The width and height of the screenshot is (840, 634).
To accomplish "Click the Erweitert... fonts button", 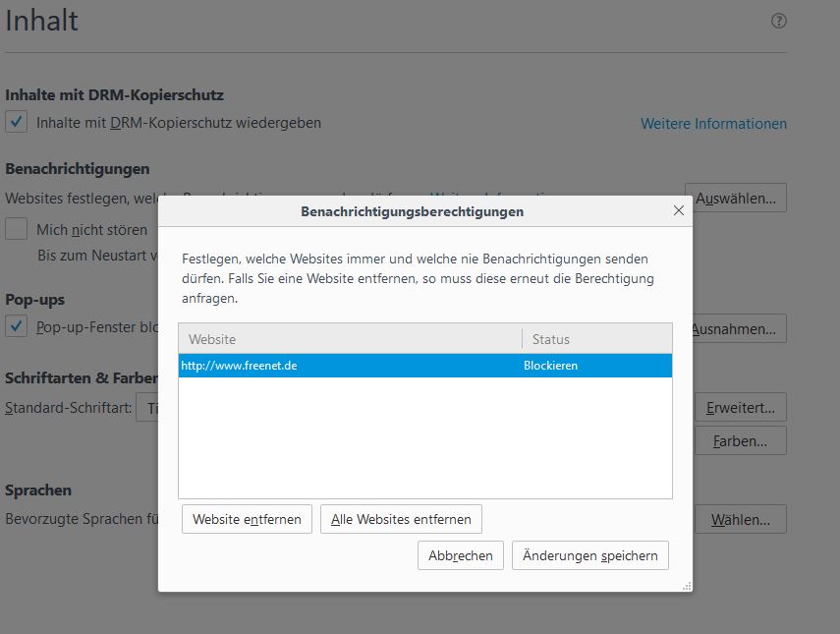I will 741,406.
